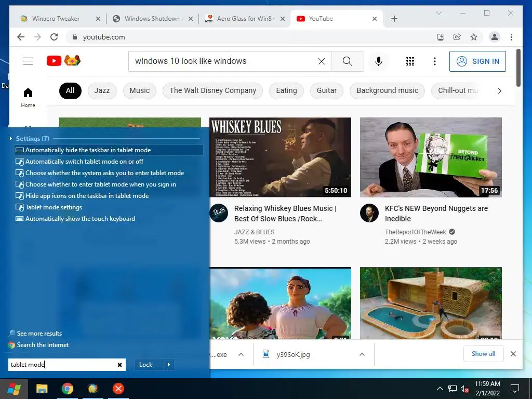Close the Winaero Tweaker tab
This screenshot has width=532, height=399.
click(x=98, y=19)
